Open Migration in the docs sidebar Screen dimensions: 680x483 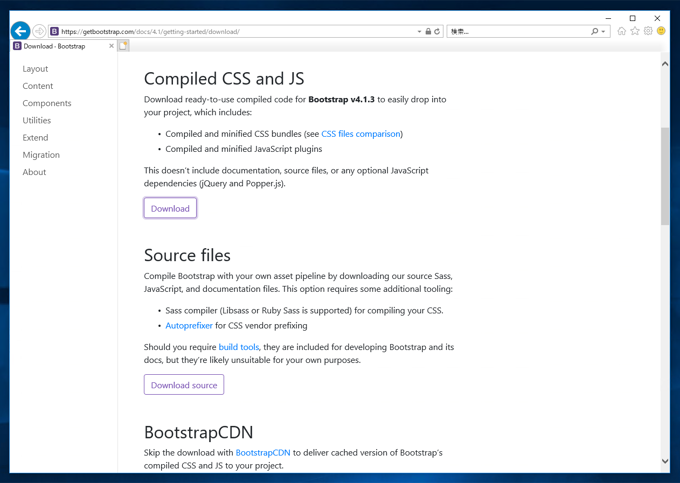pos(41,155)
